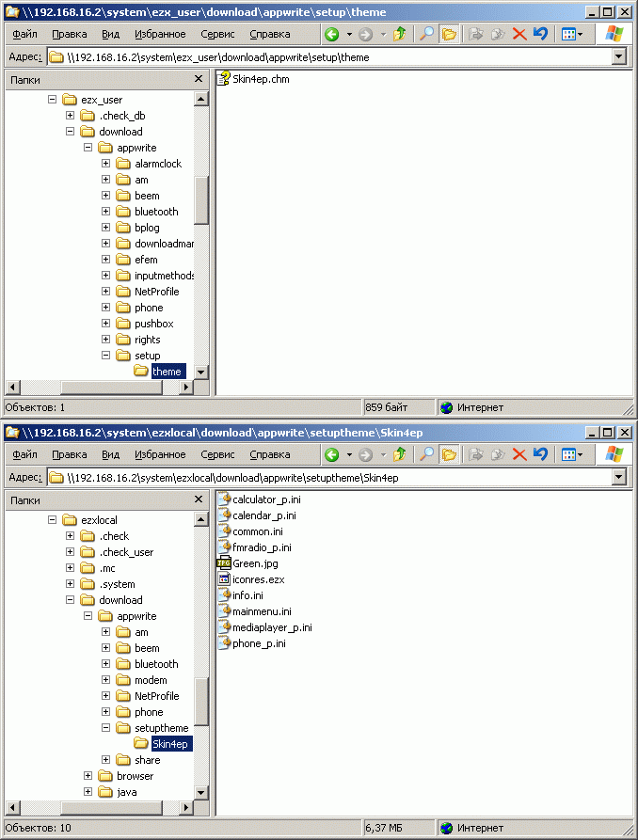The width and height of the screenshot is (638, 840).
Task: Click Forward arrow in bottom window toolbar
Action: pyautogui.click(x=366, y=455)
